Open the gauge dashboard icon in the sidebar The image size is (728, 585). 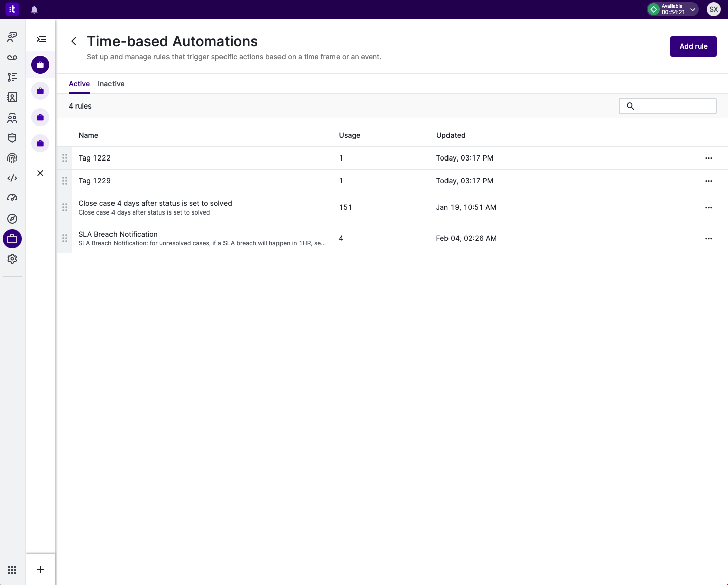12,198
